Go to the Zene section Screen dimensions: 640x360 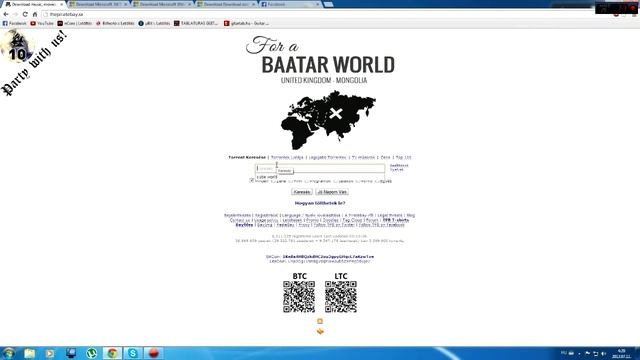point(385,158)
